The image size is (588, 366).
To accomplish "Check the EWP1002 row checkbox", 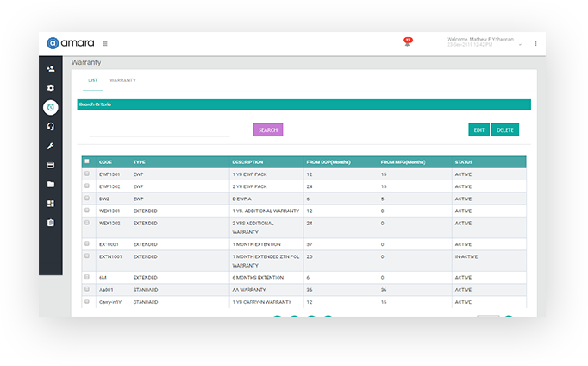I will [x=87, y=186].
